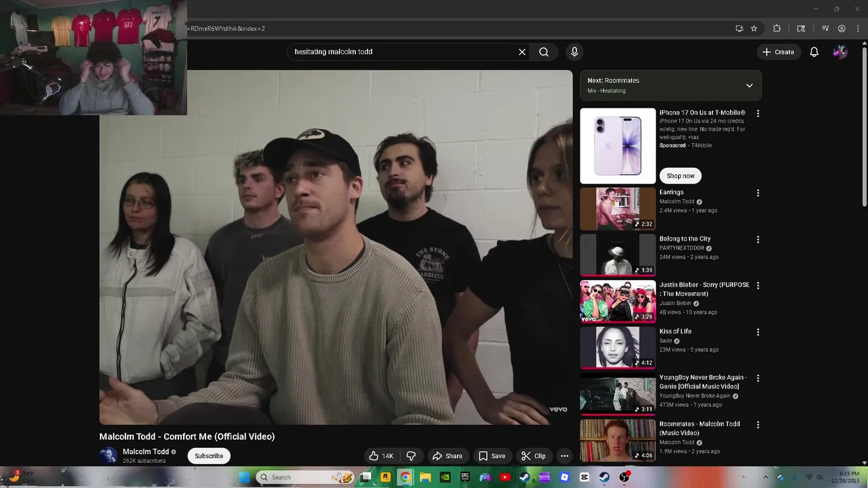The height and width of the screenshot is (488, 868).
Task: Open the Chrome profile icon
Action: point(842,28)
